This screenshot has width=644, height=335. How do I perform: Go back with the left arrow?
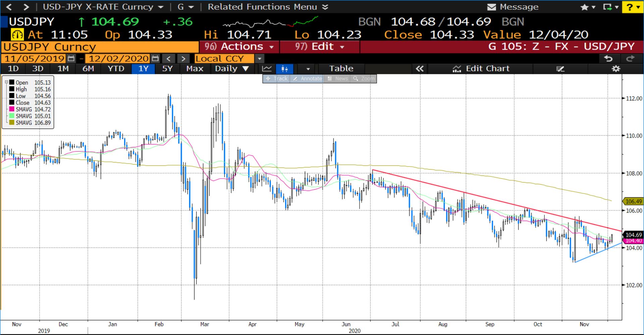click(9, 7)
